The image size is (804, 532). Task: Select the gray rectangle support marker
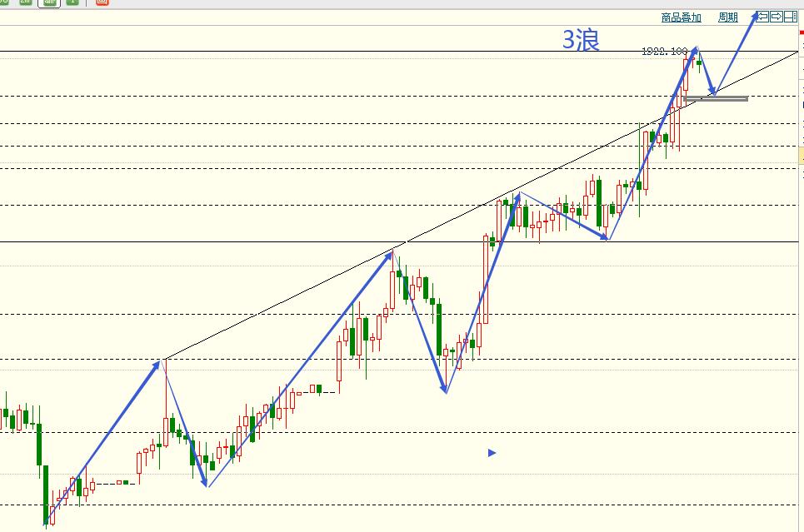716,98
